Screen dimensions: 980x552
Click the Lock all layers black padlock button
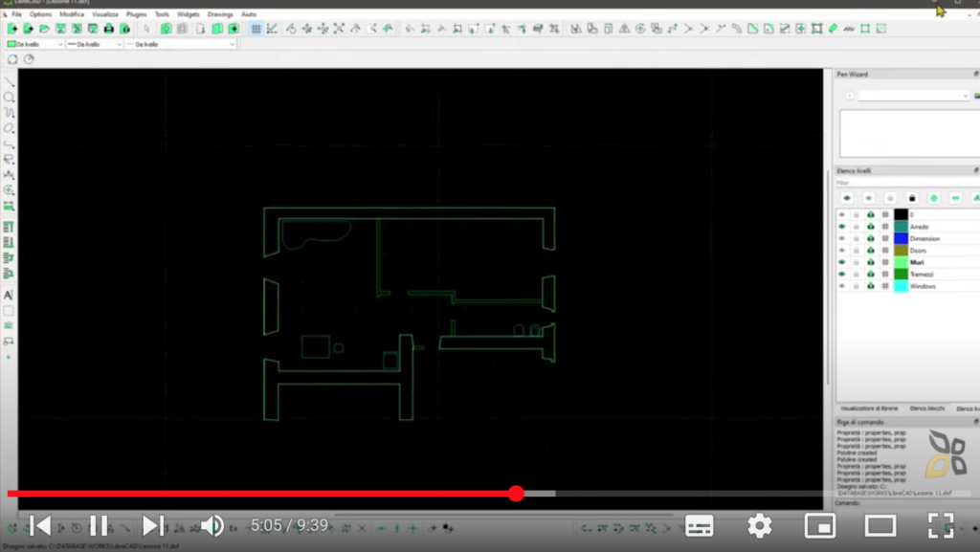pos(912,198)
